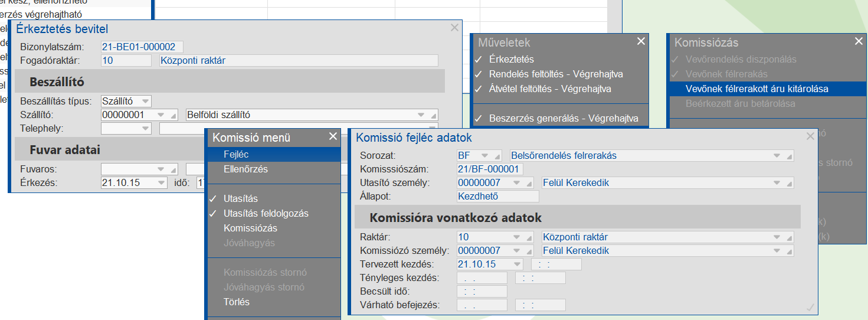
Task: Expand Belsőrendelés felrerakás series dropdown
Action: [x=777, y=156]
